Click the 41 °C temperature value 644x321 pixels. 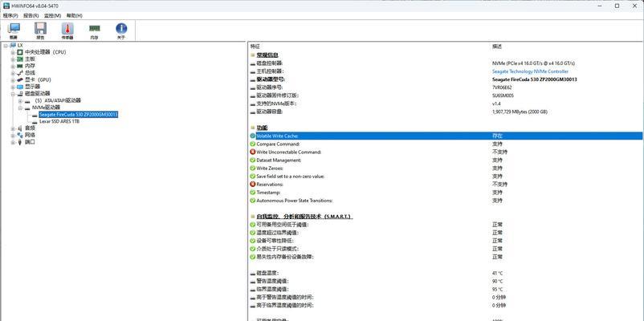(x=497, y=273)
